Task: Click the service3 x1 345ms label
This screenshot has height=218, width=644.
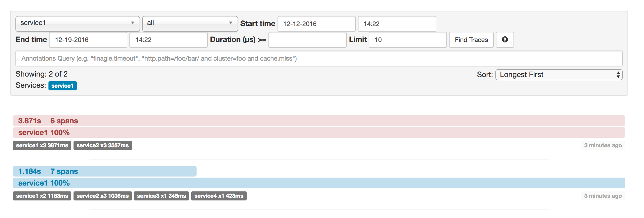Action: point(161,196)
